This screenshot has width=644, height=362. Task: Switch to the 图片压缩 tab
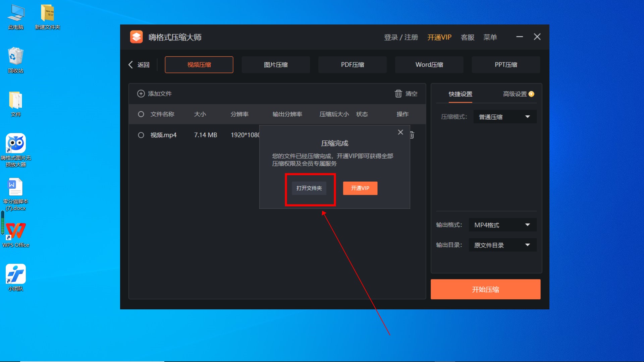tap(276, 65)
